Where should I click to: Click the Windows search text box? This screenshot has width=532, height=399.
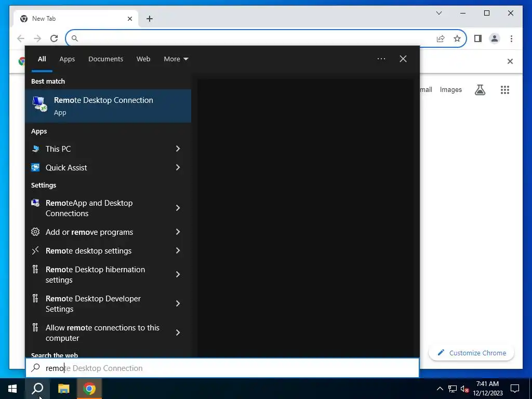[222, 368]
